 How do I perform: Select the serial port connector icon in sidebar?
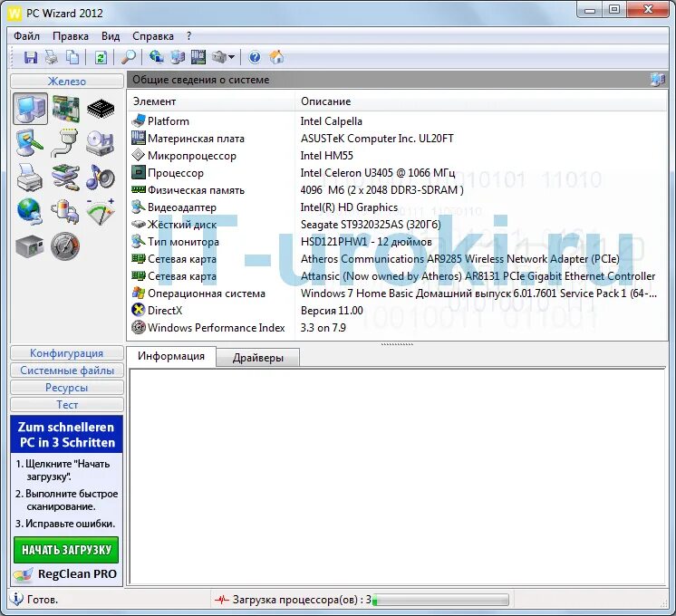[65, 143]
